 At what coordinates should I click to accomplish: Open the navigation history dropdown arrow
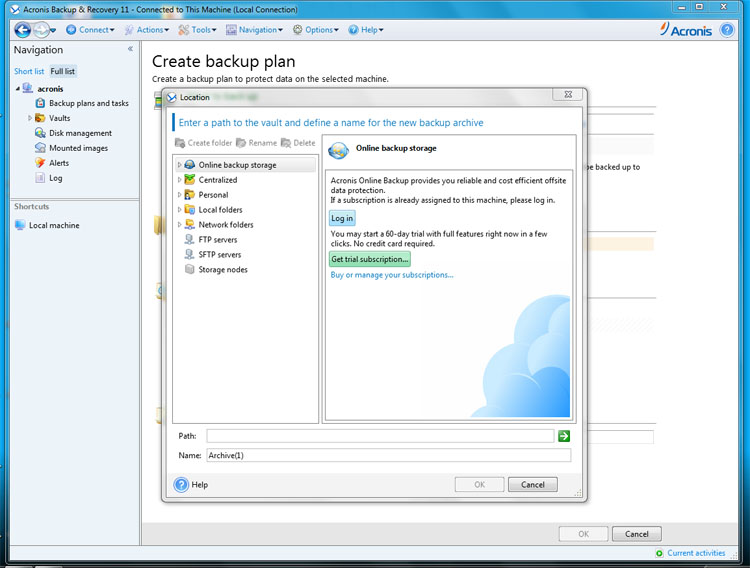click(x=53, y=31)
